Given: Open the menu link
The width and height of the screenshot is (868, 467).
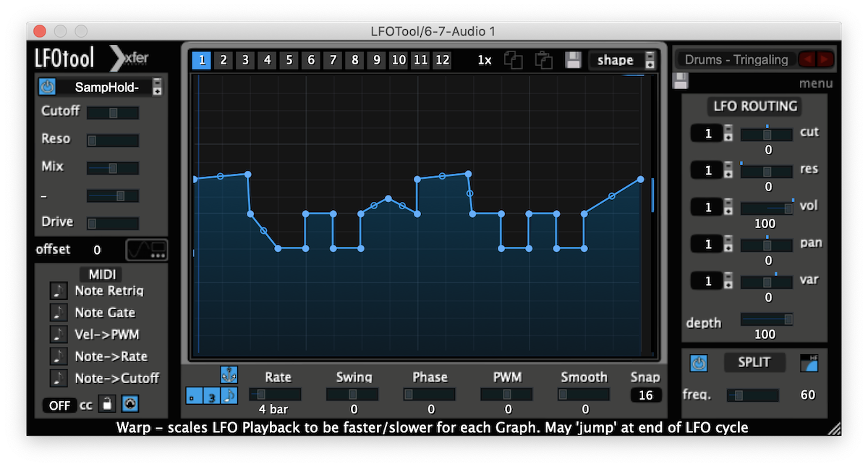Looking at the screenshot, I should click(816, 83).
